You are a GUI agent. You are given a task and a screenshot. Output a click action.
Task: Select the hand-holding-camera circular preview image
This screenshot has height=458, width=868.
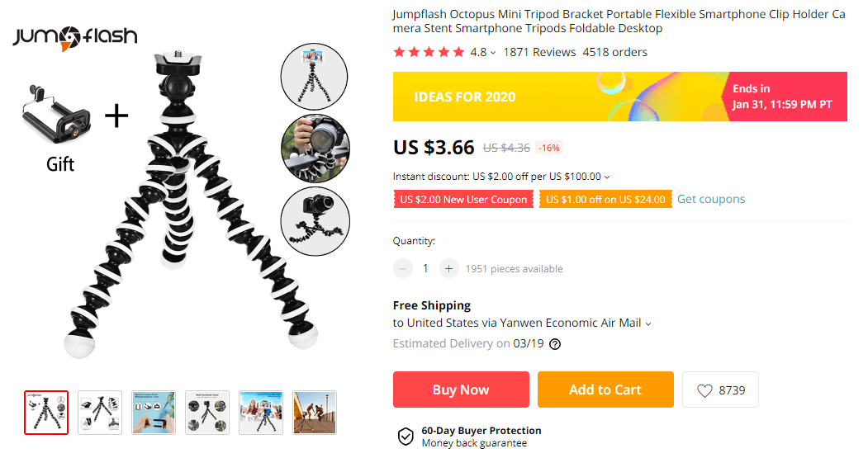(315, 149)
